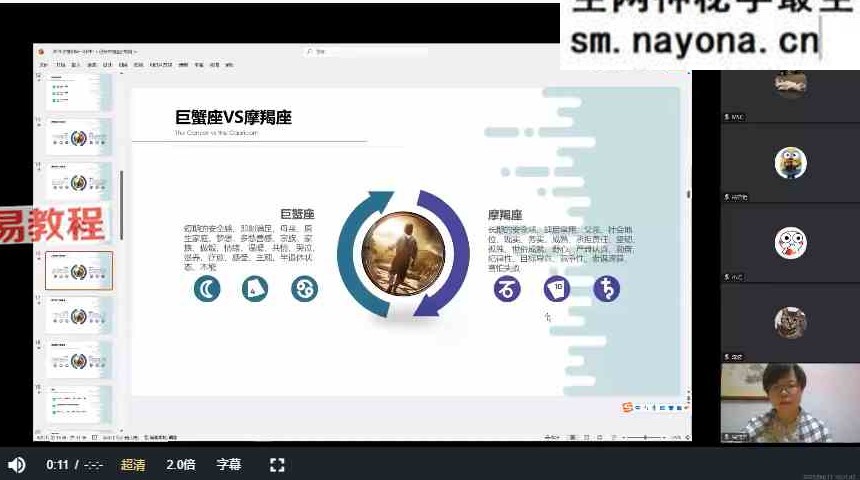The image size is (860, 480).
Task: Click the 巨蟹座 heading on the slide
Action: coord(297,214)
